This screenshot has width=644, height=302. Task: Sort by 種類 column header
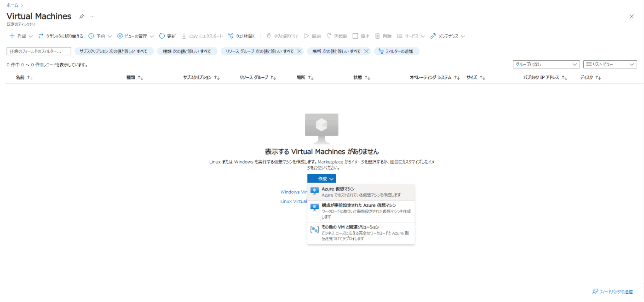click(135, 78)
